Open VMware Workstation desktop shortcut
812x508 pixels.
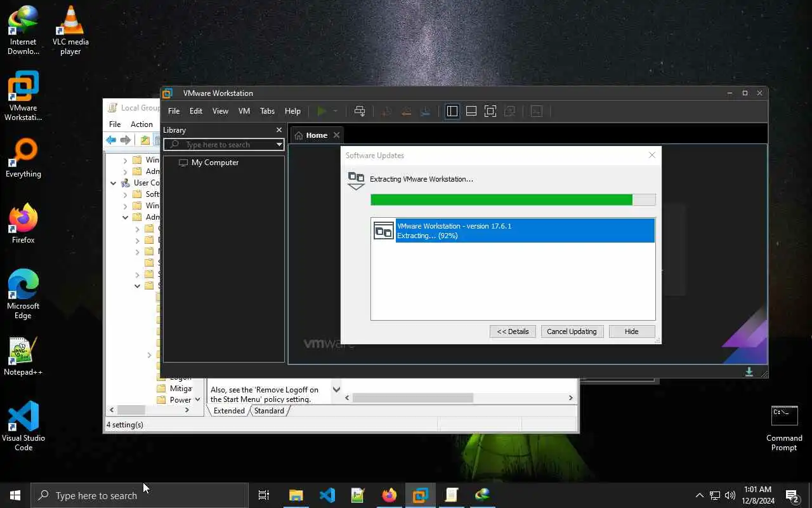coord(23,96)
